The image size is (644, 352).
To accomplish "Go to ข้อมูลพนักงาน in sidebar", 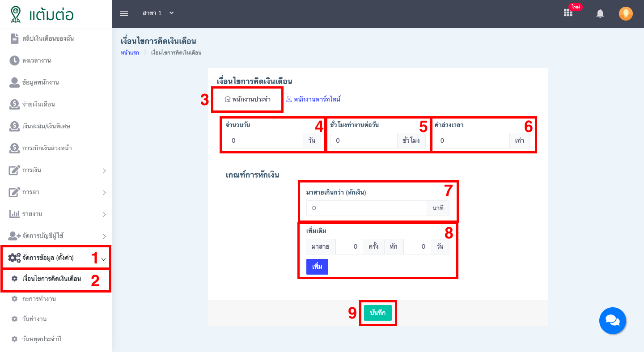I will [x=40, y=82].
